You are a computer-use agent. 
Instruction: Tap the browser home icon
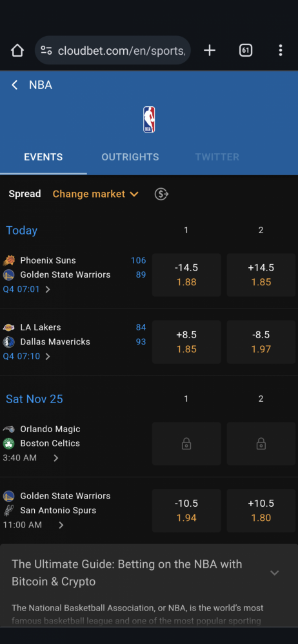tap(17, 50)
